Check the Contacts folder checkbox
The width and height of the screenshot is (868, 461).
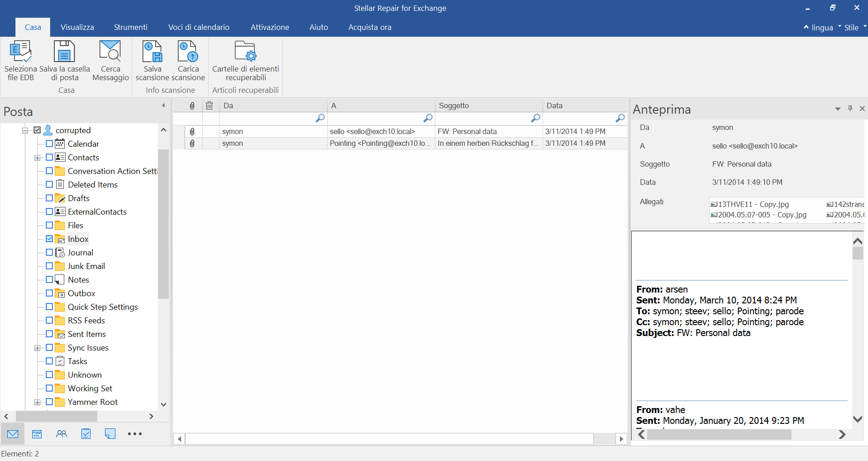pos(49,157)
